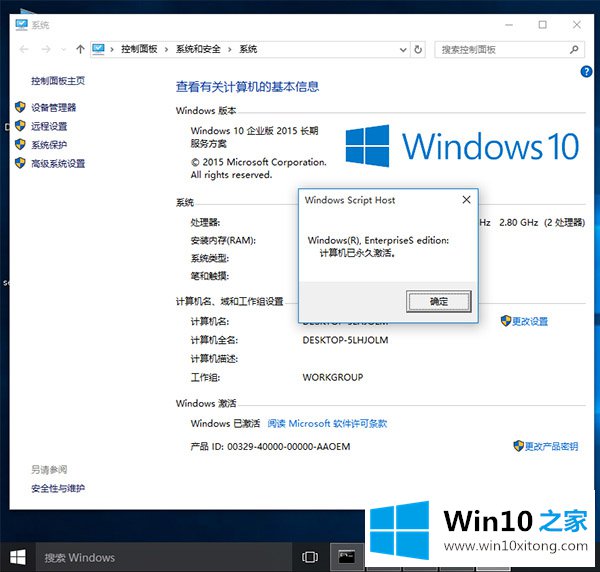Click the Windows 已激活 status text
The height and width of the screenshot is (572, 600).
point(225,424)
